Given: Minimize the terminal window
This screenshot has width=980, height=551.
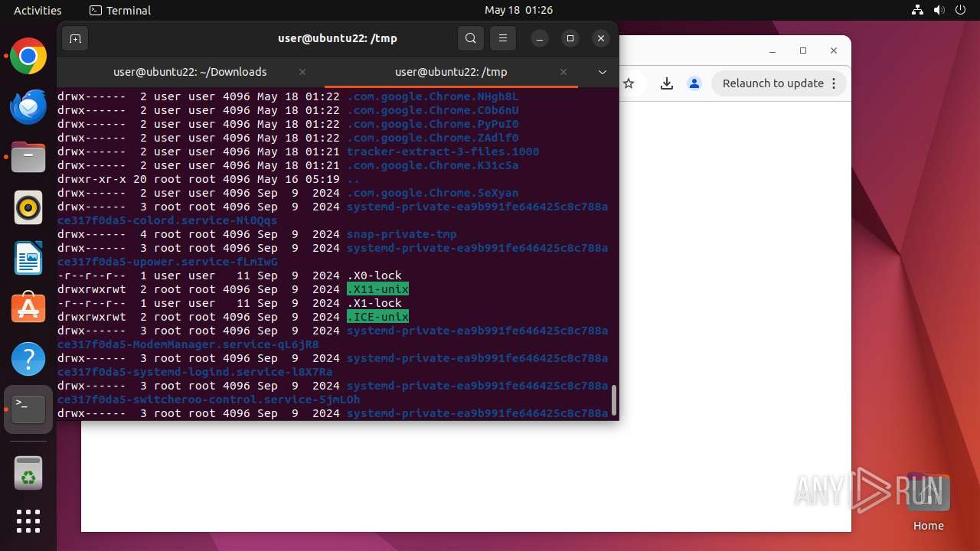Looking at the screenshot, I should [540, 38].
